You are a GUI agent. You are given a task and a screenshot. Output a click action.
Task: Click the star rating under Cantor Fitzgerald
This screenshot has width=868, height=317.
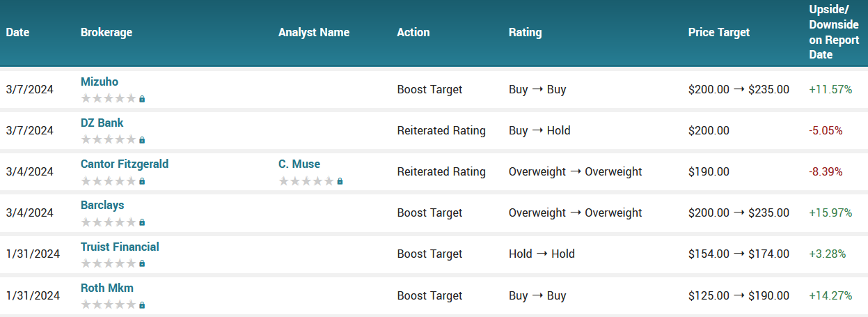pyautogui.click(x=109, y=181)
